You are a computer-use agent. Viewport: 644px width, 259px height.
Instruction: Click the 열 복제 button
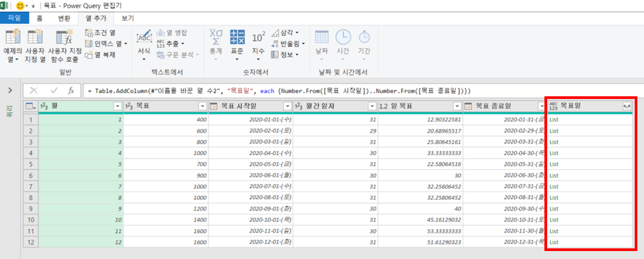click(x=101, y=54)
